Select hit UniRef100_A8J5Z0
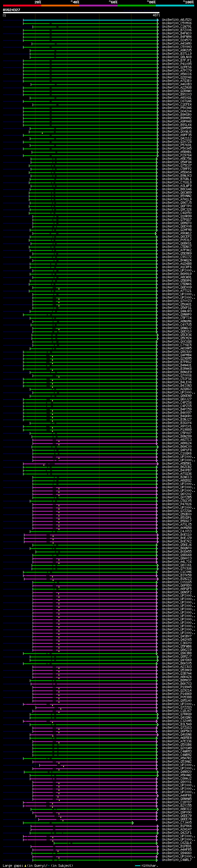The image size is (197, 868). 177,20
